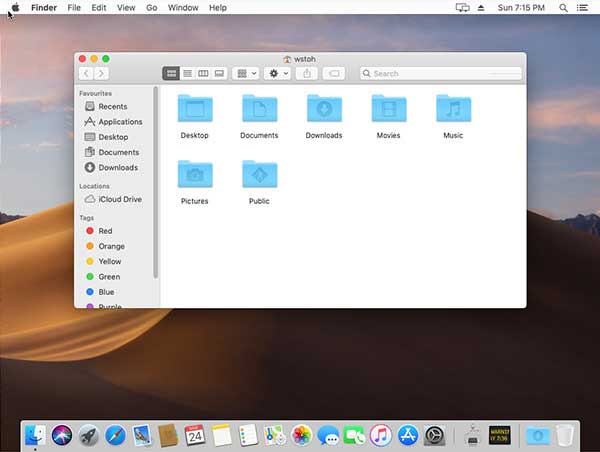Open FaceTime from the Dock
Image resolution: width=600 pixels, height=452 pixels.
point(354,435)
